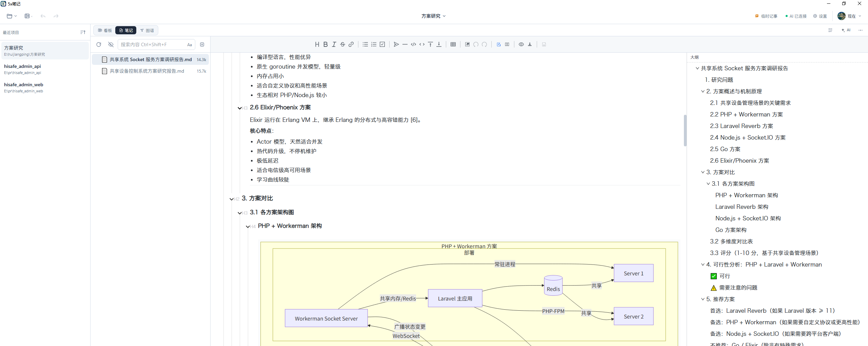Screen dimensions: 868x346
Task: Click the AI 已连接 status indicator
Action: (796, 16)
